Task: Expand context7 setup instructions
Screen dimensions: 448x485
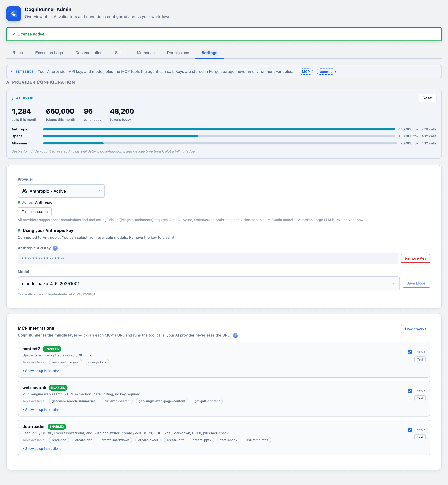Action: click(x=42, y=371)
